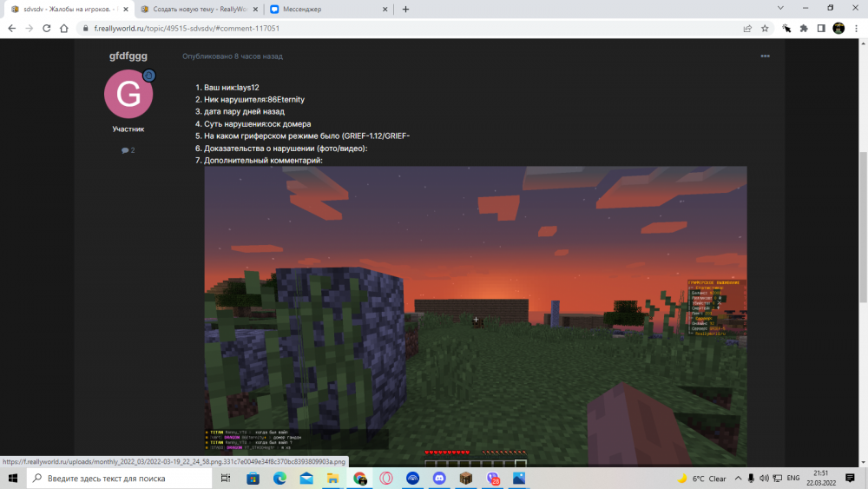
Task: Select the 'Участник' rank label
Action: point(128,129)
